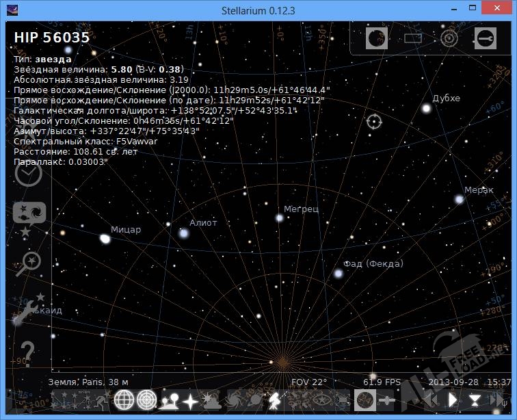This screenshot has height=420, width=517.
Task: Select the star Дубхе in the sky
Action: 426,108
